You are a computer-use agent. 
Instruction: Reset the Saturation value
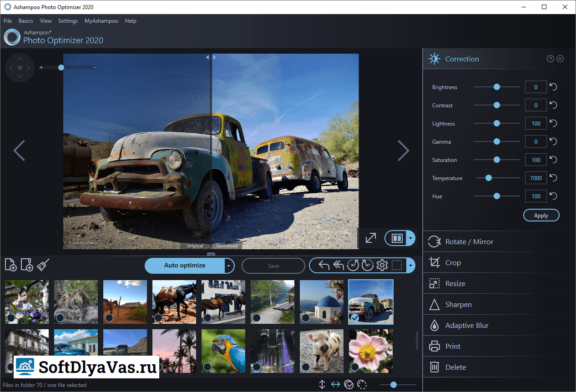tap(553, 160)
